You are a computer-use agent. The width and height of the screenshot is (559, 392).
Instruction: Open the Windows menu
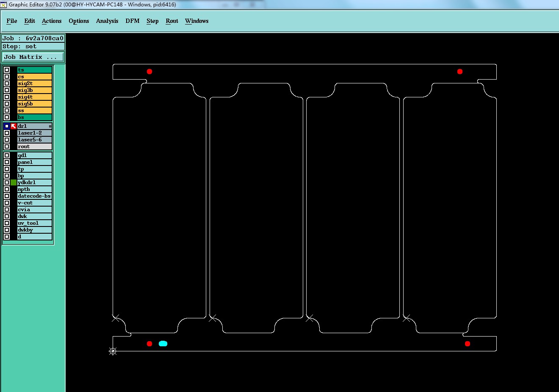(197, 21)
